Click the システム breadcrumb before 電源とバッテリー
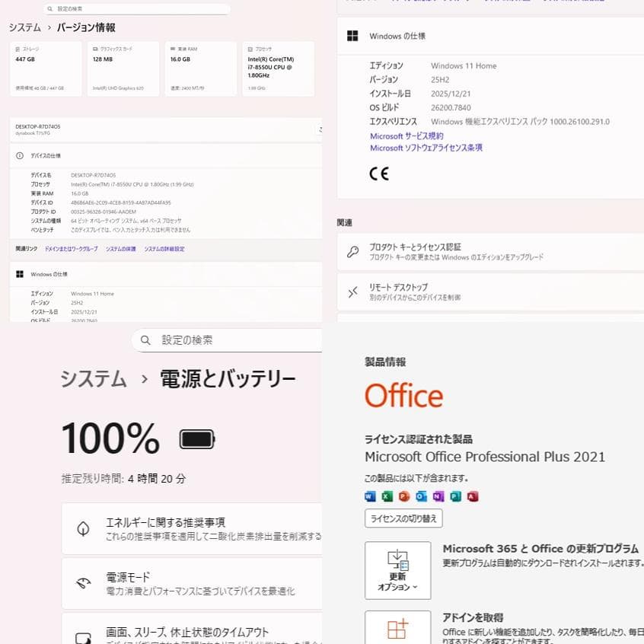Viewport: 644px width, 644px height. point(94,378)
